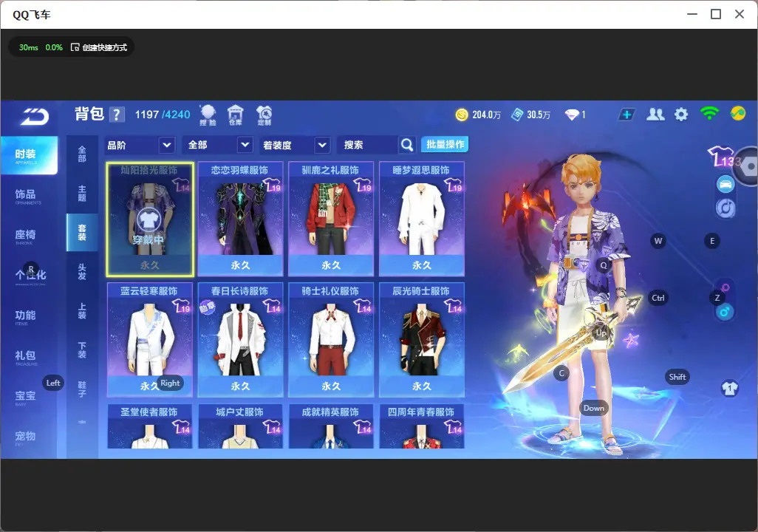758x532 pixels.
Task: Click the gold coin currency icon
Action: [x=462, y=115]
